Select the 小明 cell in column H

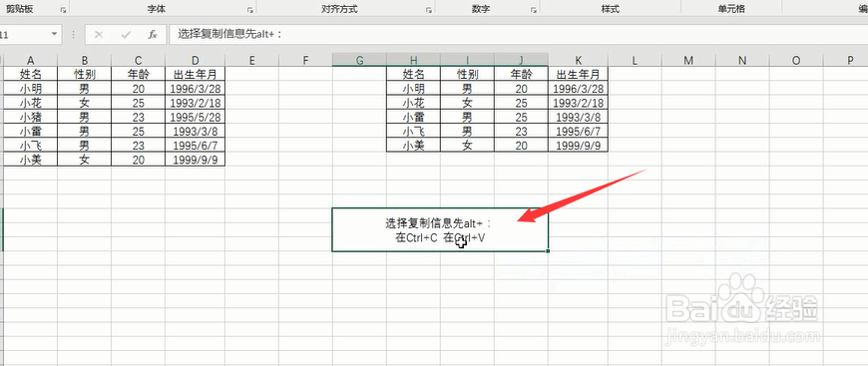click(413, 88)
